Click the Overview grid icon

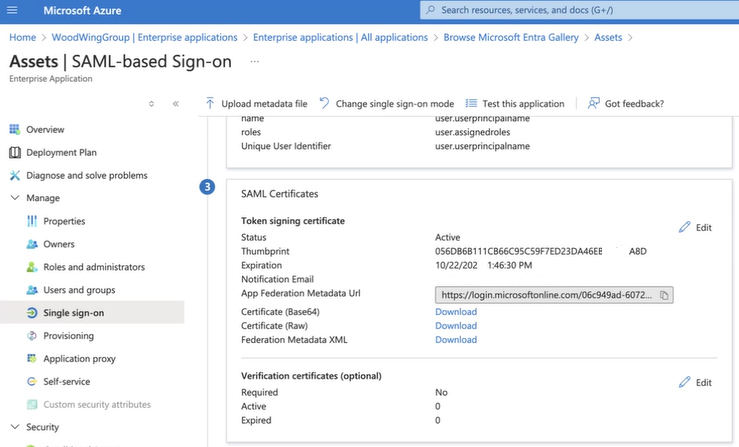pos(15,129)
